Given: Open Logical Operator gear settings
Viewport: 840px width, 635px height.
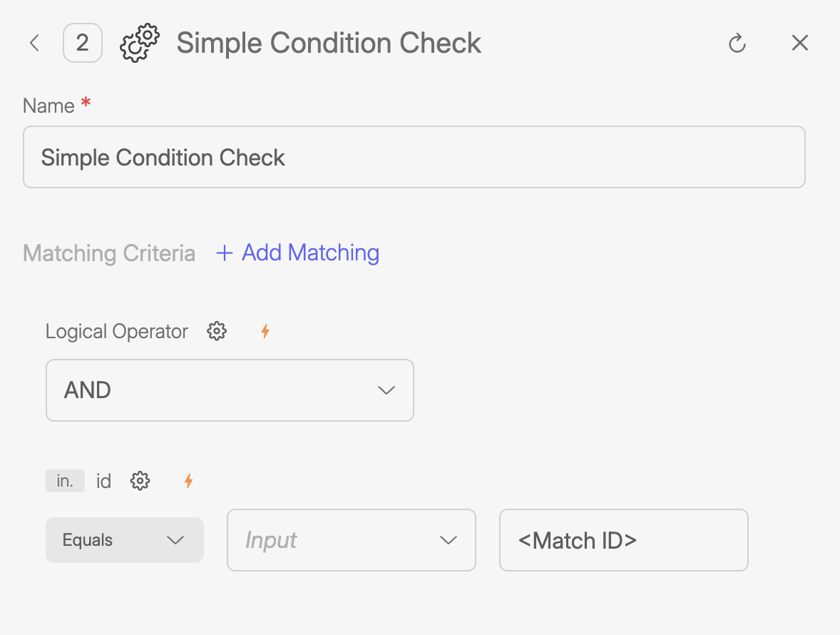Looking at the screenshot, I should [217, 331].
